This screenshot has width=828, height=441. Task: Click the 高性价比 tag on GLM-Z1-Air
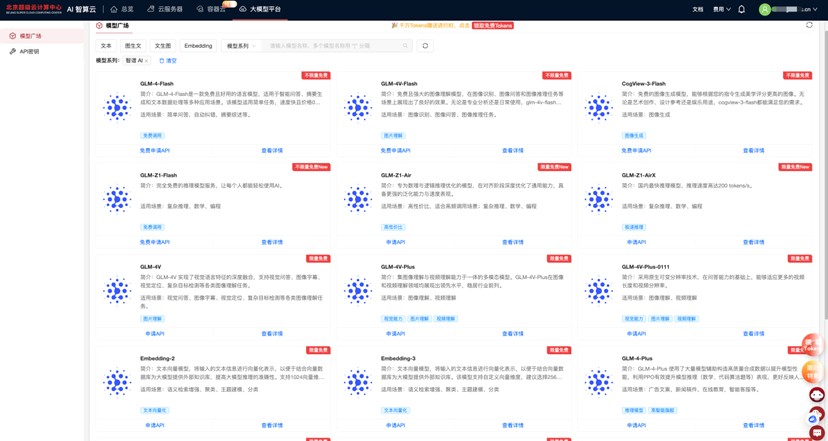click(393, 227)
